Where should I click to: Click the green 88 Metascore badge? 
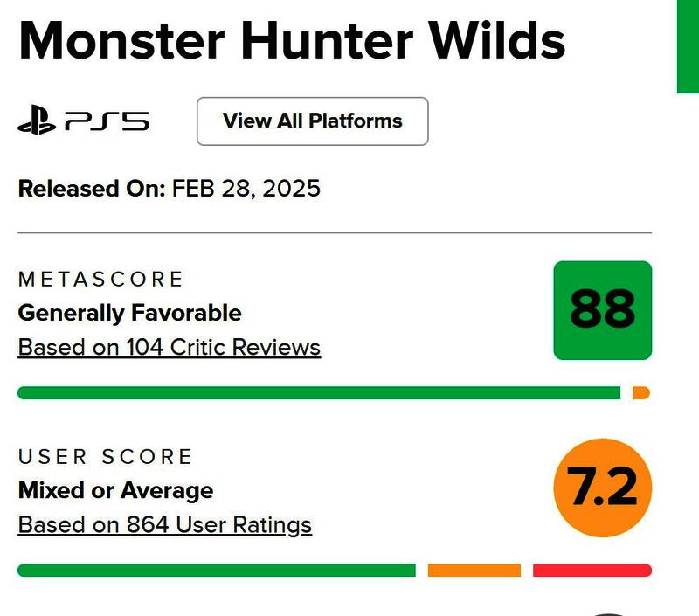pyautogui.click(x=603, y=310)
